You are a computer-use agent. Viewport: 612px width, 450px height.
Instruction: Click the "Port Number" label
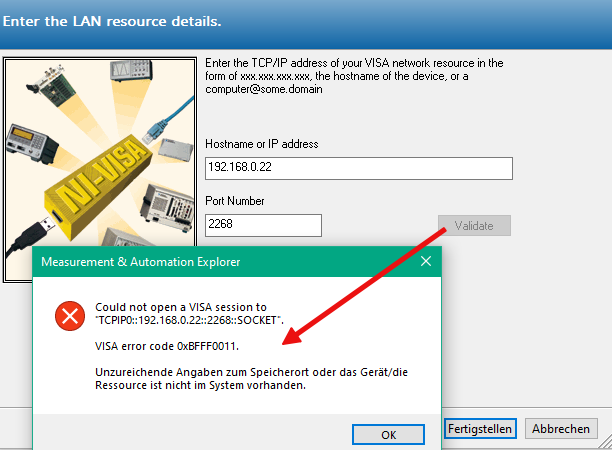(x=235, y=201)
